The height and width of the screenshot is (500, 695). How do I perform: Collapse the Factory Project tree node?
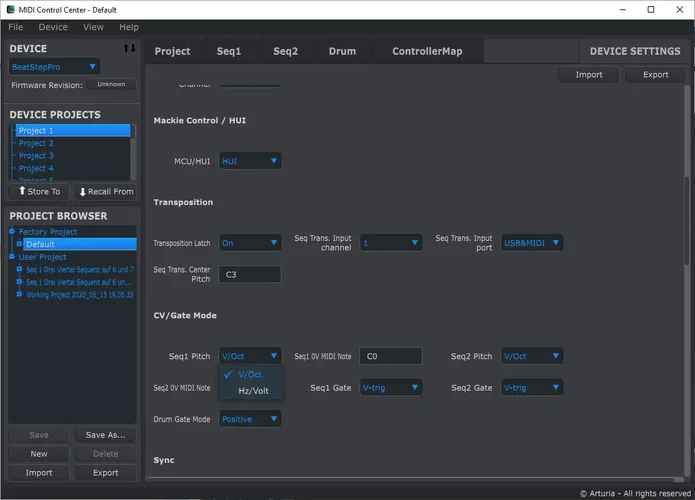[x=14, y=232]
